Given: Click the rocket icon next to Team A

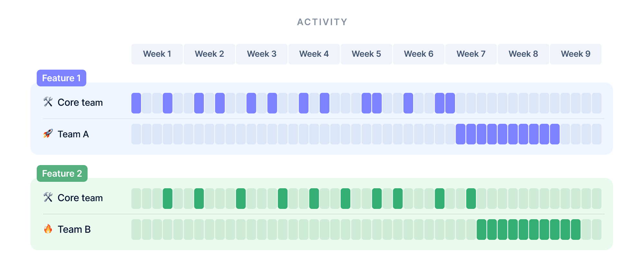Looking at the screenshot, I should tap(48, 133).
